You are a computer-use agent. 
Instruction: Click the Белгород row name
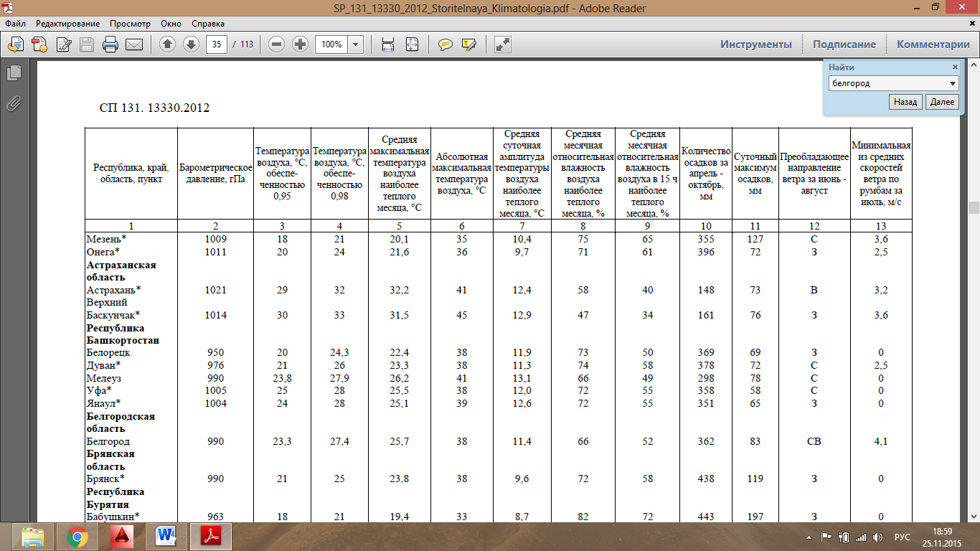point(108,441)
